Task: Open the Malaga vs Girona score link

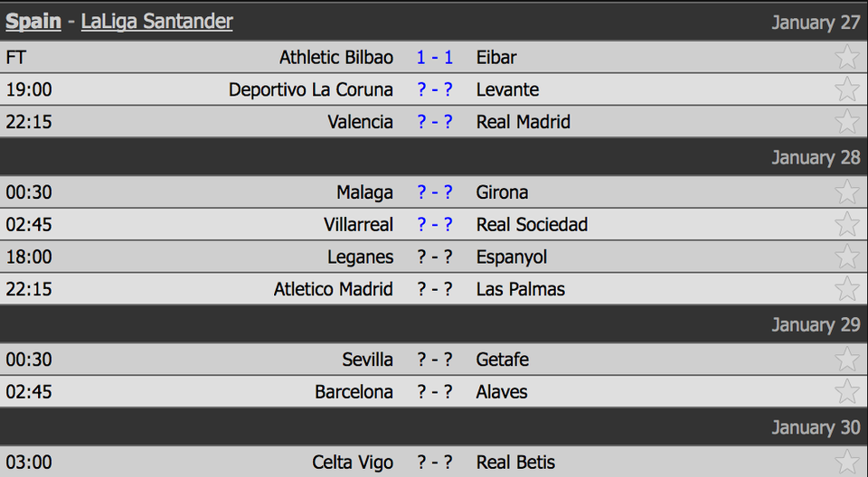Action: coord(435,192)
